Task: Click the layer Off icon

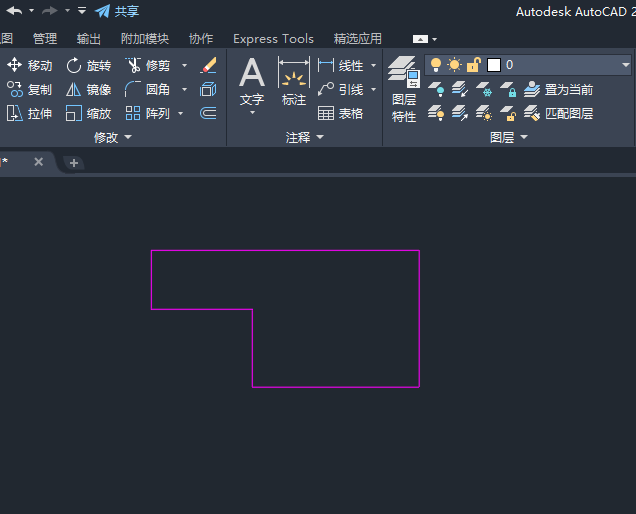Action: coord(436,89)
